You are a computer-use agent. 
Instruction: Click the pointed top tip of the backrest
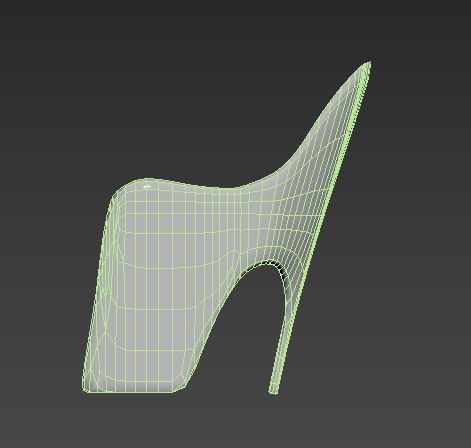[x=368, y=64]
